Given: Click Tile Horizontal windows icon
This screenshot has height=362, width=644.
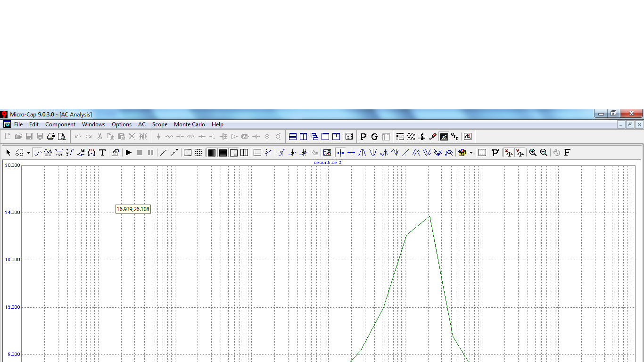Looking at the screenshot, I should (x=293, y=137).
